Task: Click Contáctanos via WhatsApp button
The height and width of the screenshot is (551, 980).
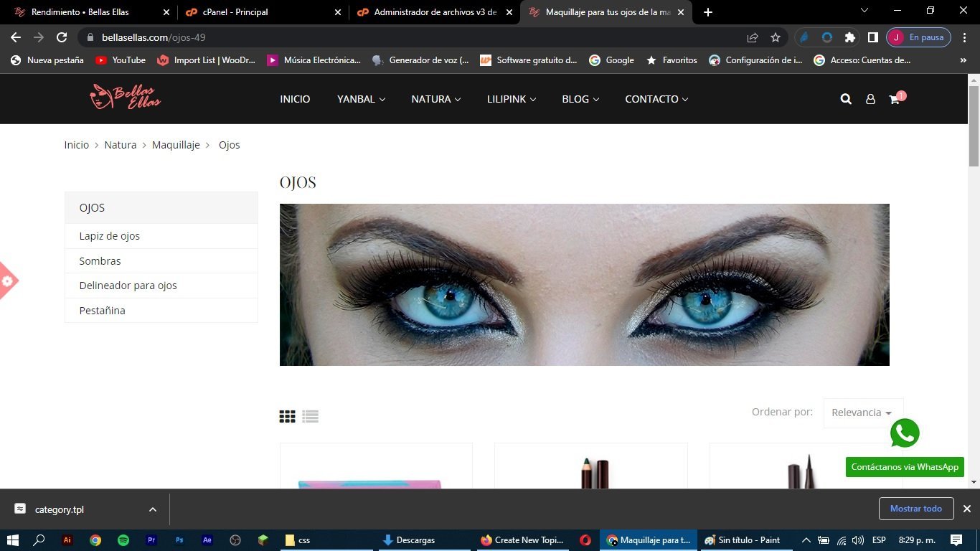Action: (x=905, y=467)
